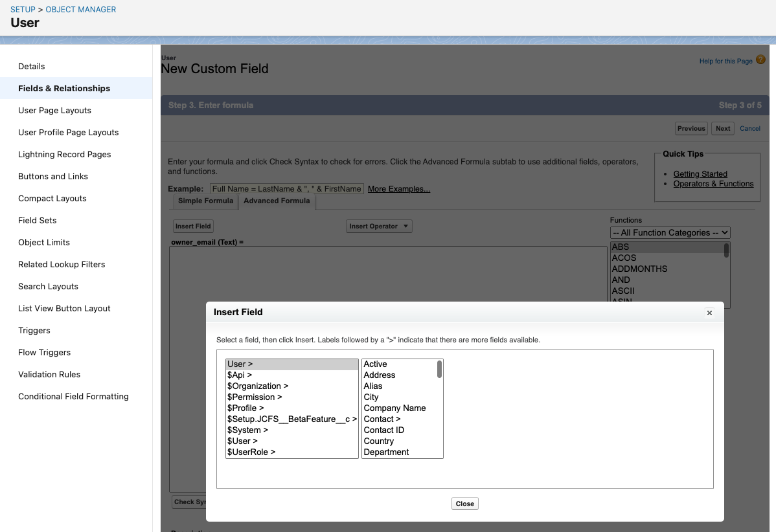Stay on the Advanced Formula tab
The width and height of the screenshot is (776, 532).
[x=277, y=201]
